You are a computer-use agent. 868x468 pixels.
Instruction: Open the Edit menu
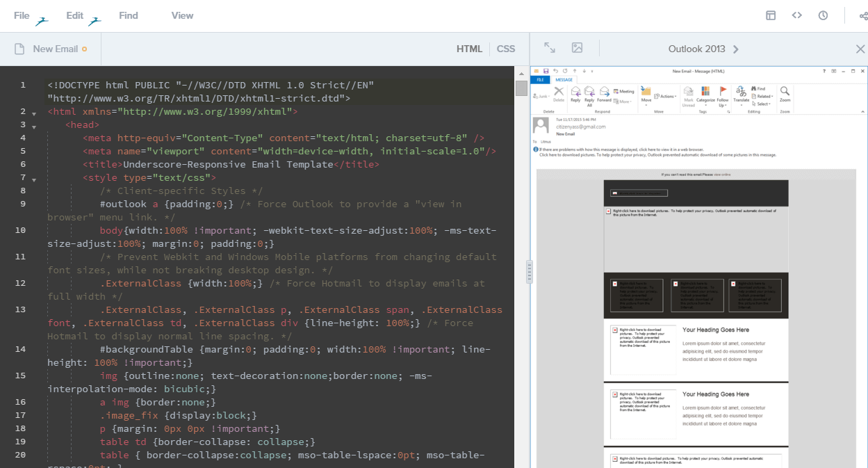tap(74, 15)
